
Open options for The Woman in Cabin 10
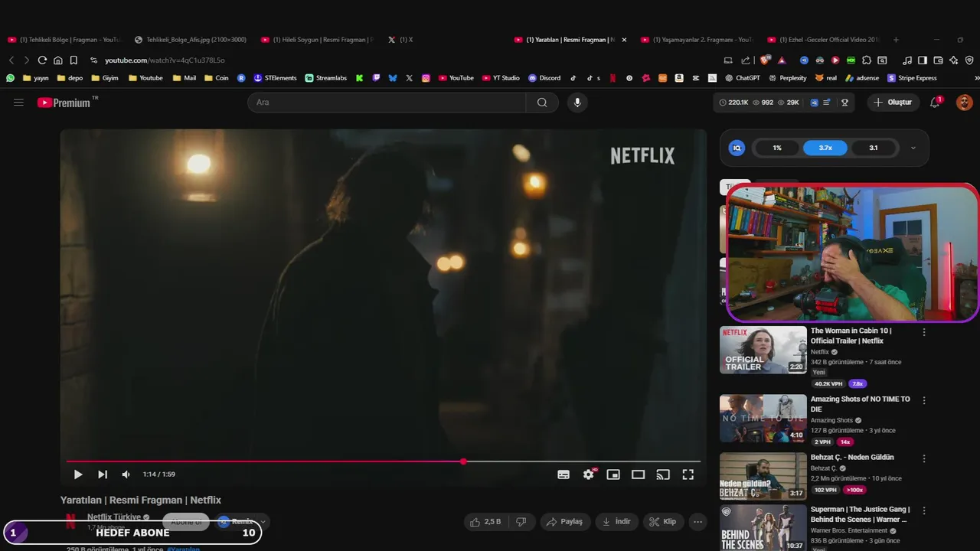pos(924,332)
